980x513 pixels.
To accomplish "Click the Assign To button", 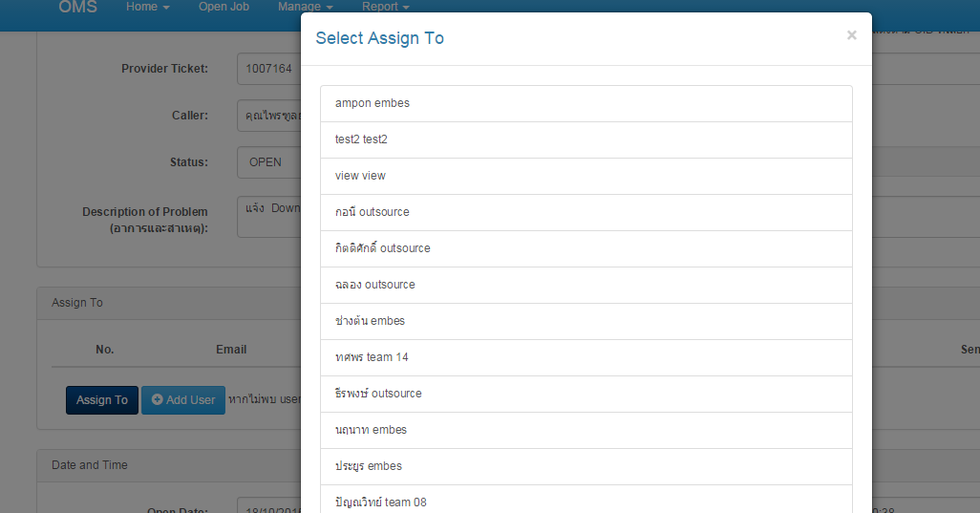I will 102,400.
